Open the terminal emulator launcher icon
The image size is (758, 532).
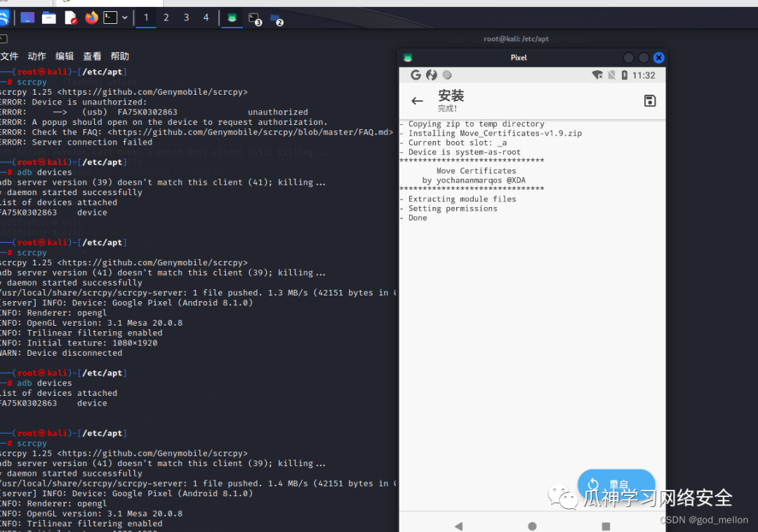coord(110,18)
